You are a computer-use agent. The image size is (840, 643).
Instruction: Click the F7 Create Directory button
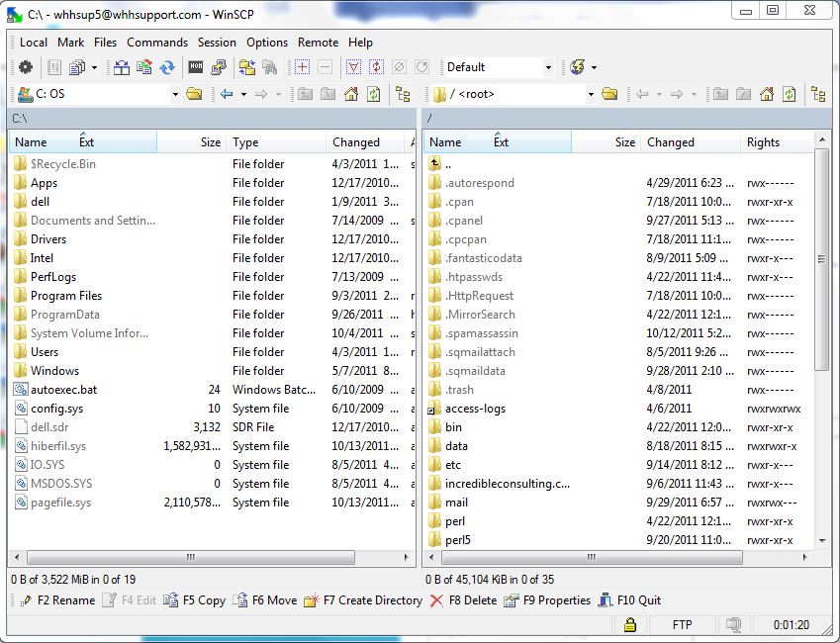tap(363, 600)
